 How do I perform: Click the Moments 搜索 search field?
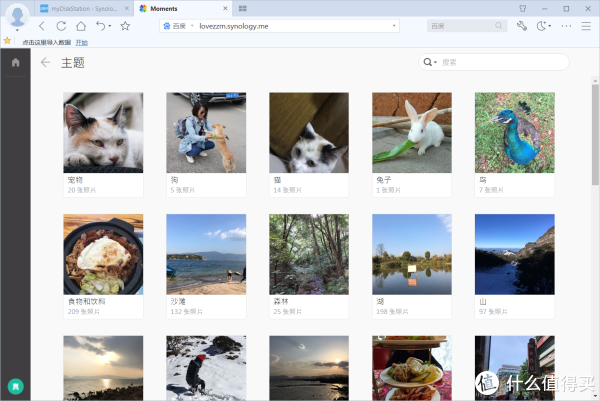(x=500, y=62)
